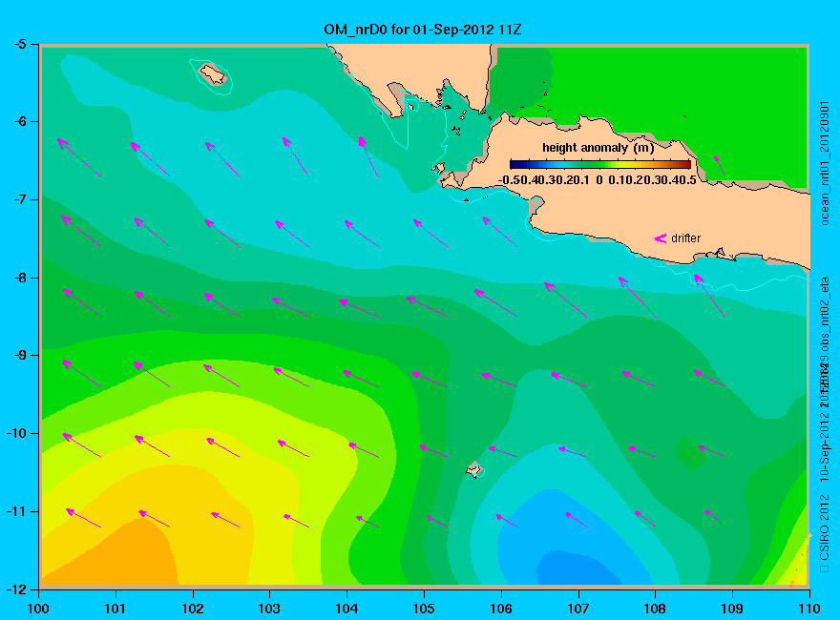Click y-axis label -9

(x=19, y=356)
